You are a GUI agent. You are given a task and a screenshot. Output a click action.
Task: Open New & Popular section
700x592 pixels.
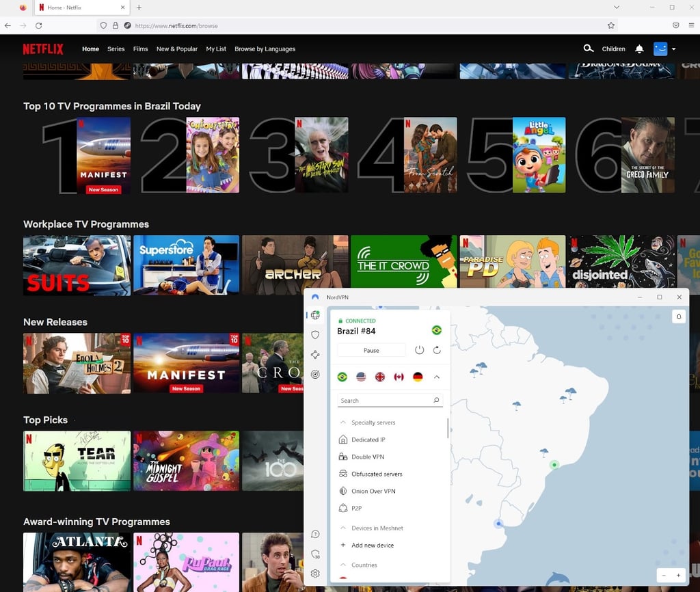click(x=177, y=49)
